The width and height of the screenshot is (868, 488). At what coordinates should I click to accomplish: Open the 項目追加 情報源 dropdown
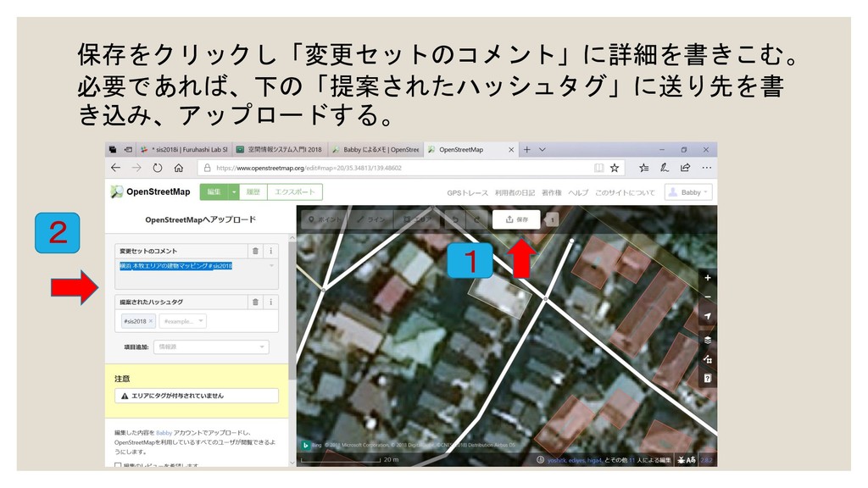coord(211,347)
